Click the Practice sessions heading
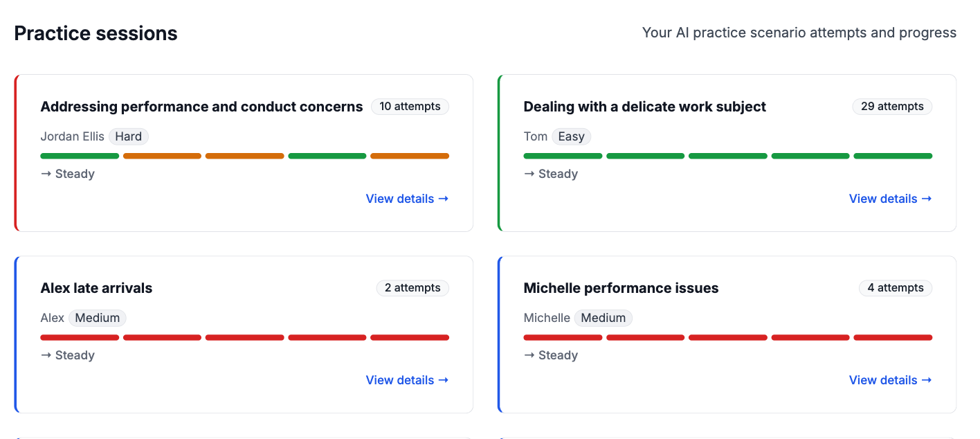Viewport: 980px width, 439px height. pyautogui.click(x=95, y=33)
